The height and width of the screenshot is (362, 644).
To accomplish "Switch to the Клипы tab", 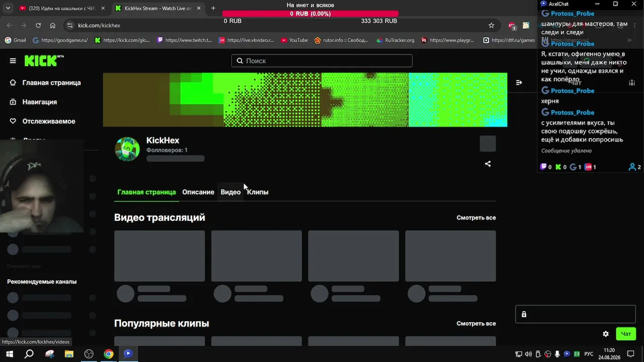I will tap(258, 192).
